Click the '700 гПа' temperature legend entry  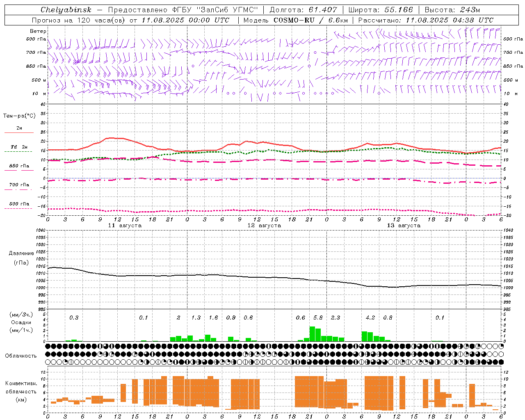(19, 185)
